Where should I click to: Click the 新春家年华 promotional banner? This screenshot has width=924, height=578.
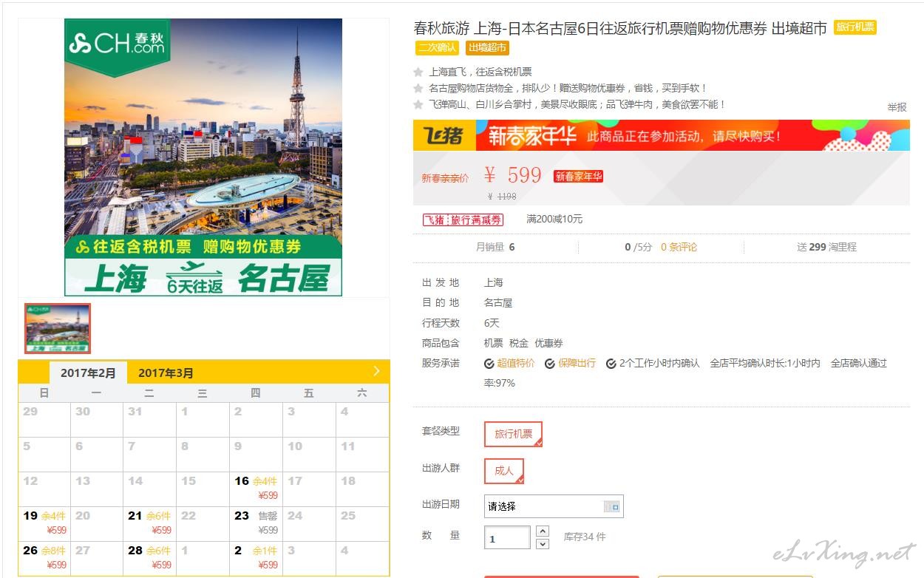coord(662,136)
